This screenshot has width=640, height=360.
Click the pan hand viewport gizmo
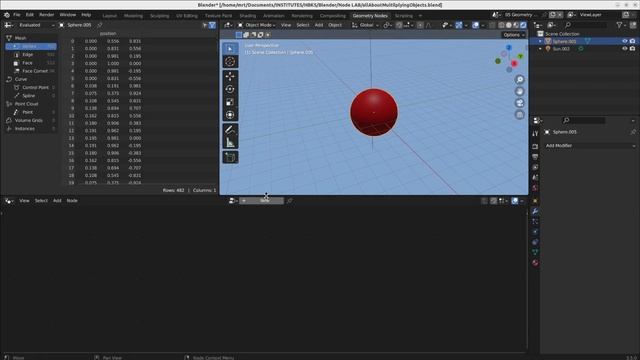click(x=520, y=91)
